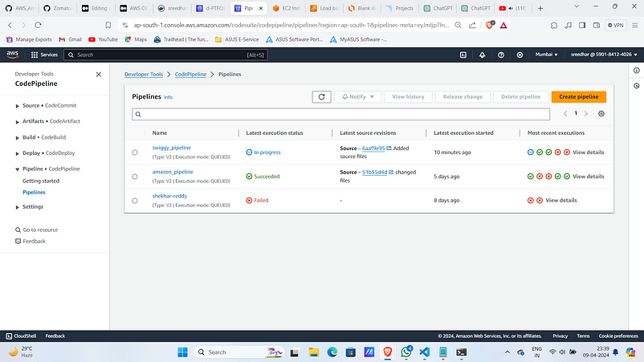Click the Brave Shields icon

coord(490,25)
